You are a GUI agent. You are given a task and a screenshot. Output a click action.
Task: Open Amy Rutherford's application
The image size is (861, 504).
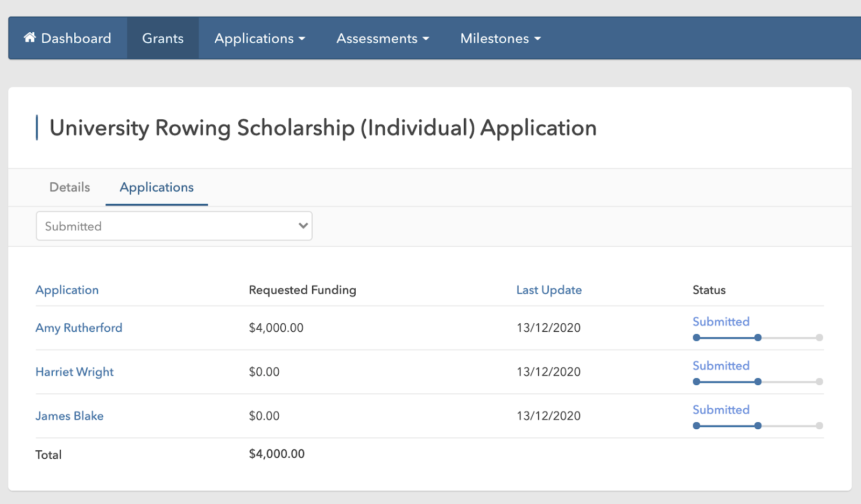click(x=79, y=328)
